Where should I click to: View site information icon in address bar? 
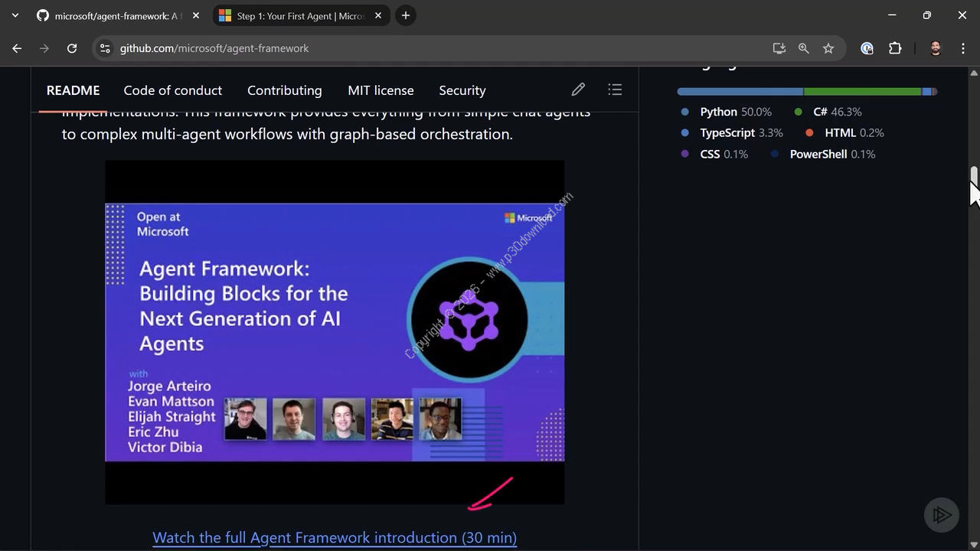point(105,48)
